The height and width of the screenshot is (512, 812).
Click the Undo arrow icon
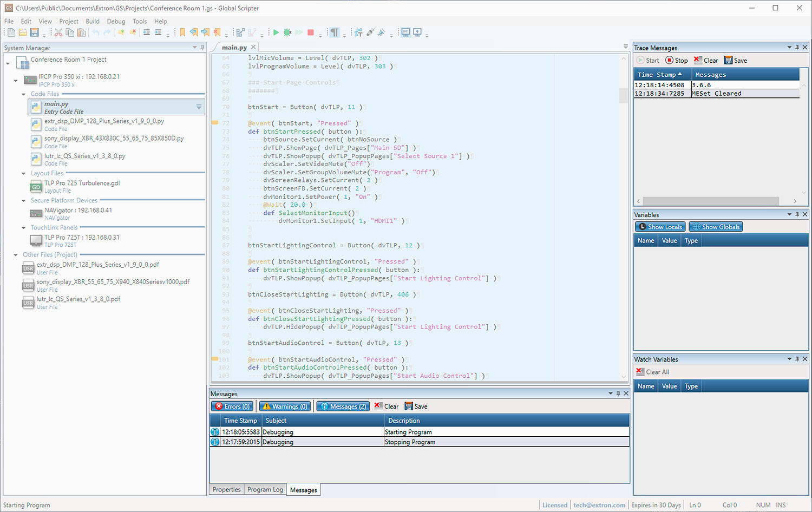click(96, 32)
